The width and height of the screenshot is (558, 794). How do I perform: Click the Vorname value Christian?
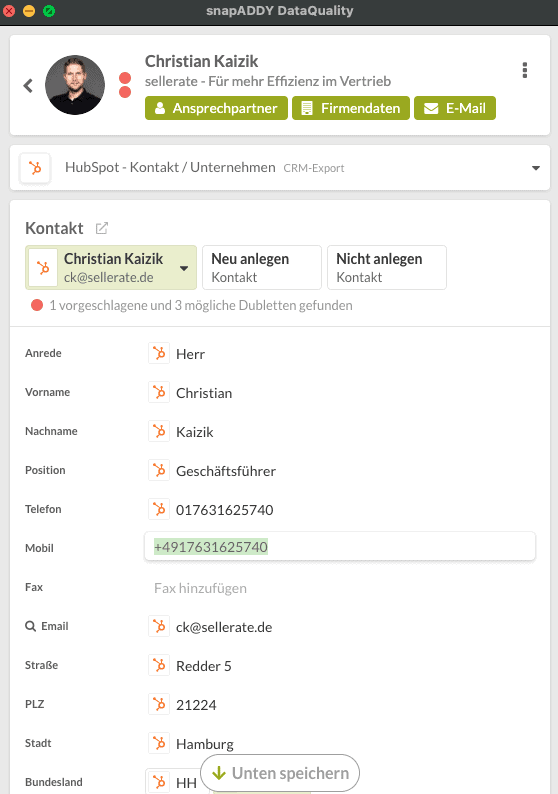coord(204,393)
